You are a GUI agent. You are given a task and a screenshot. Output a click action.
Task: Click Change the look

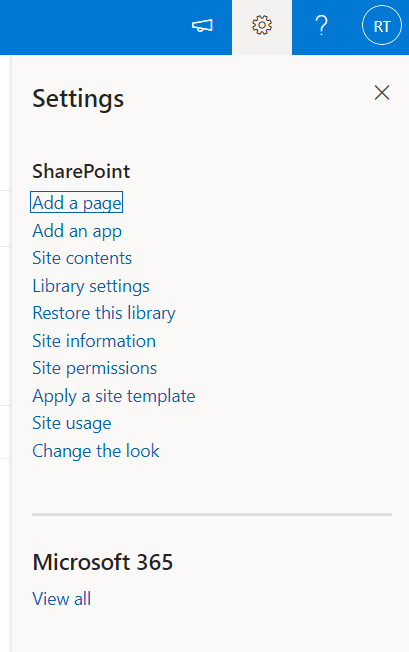[96, 451]
